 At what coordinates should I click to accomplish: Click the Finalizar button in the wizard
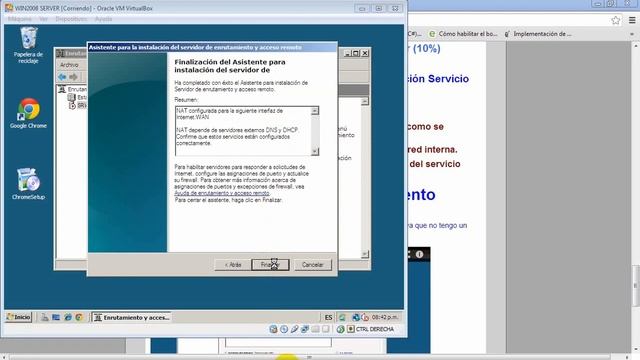(x=270, y=264)
